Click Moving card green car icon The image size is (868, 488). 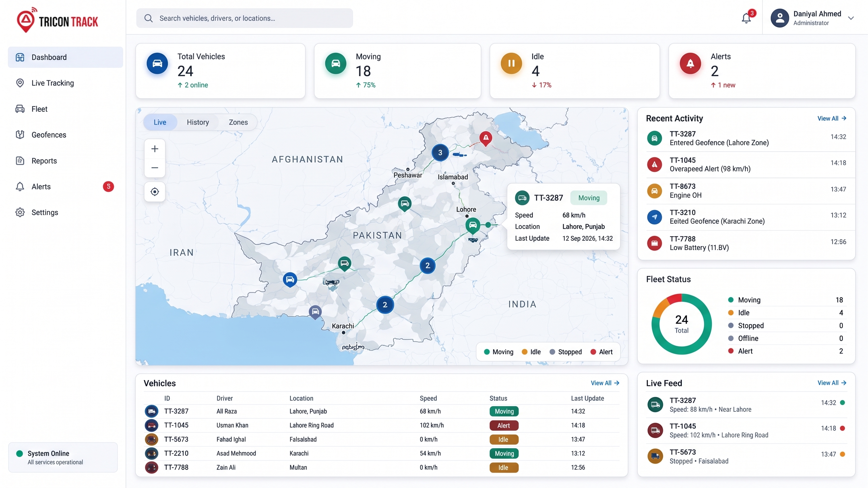pyautogui.click(x=336, y=63)
